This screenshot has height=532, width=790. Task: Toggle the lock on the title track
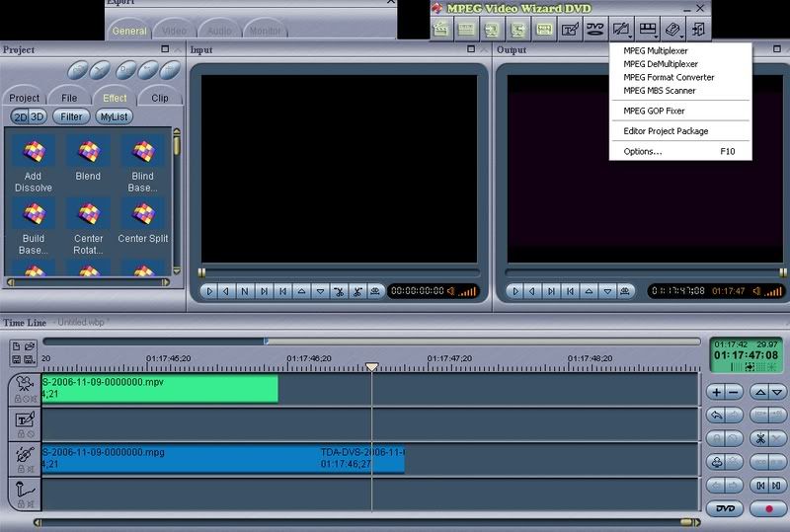pyautogui.click(x=21, y=433)
